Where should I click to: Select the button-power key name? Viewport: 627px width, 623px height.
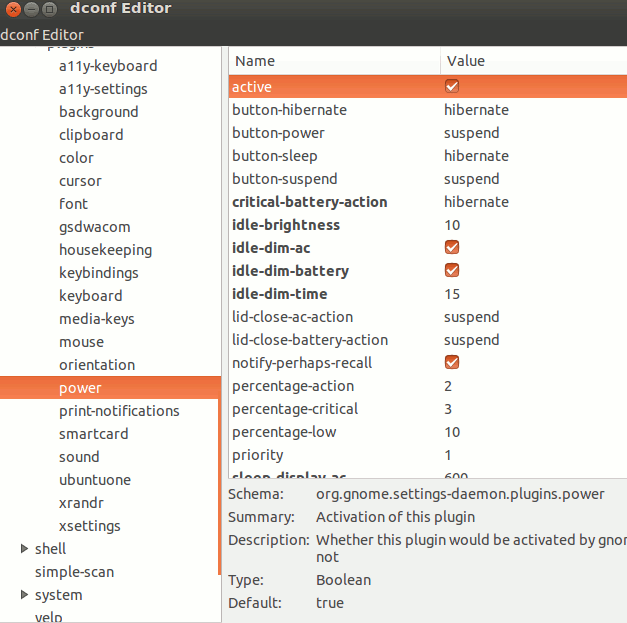coord(278,133)
